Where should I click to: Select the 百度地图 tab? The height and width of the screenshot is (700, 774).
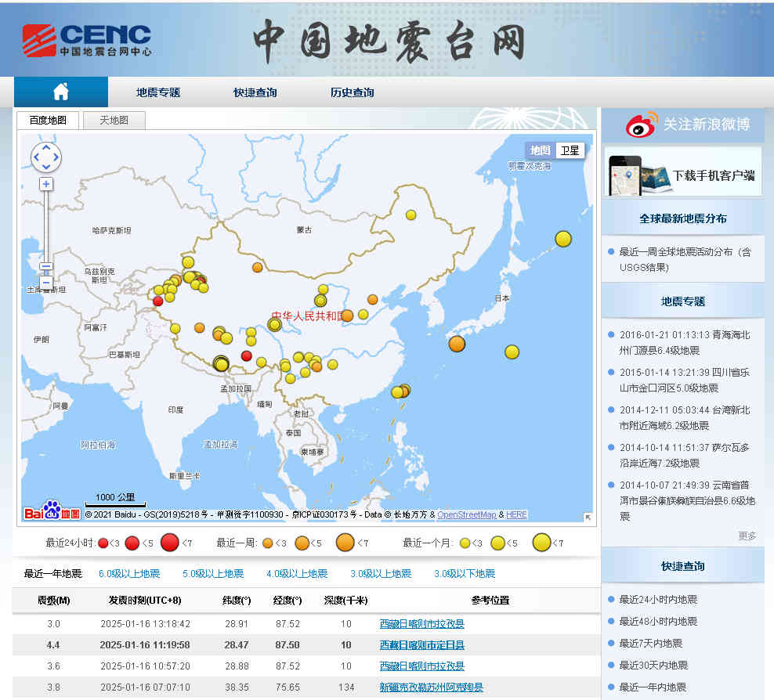49,120
